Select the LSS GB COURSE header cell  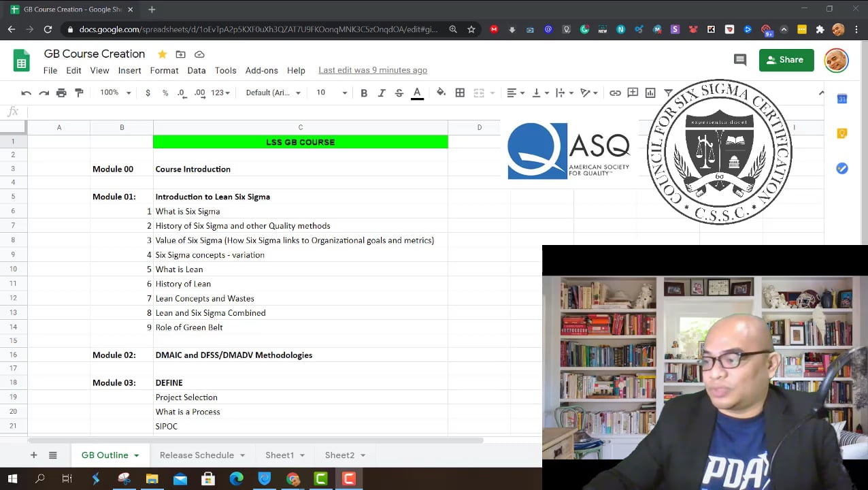click(301, 142)
